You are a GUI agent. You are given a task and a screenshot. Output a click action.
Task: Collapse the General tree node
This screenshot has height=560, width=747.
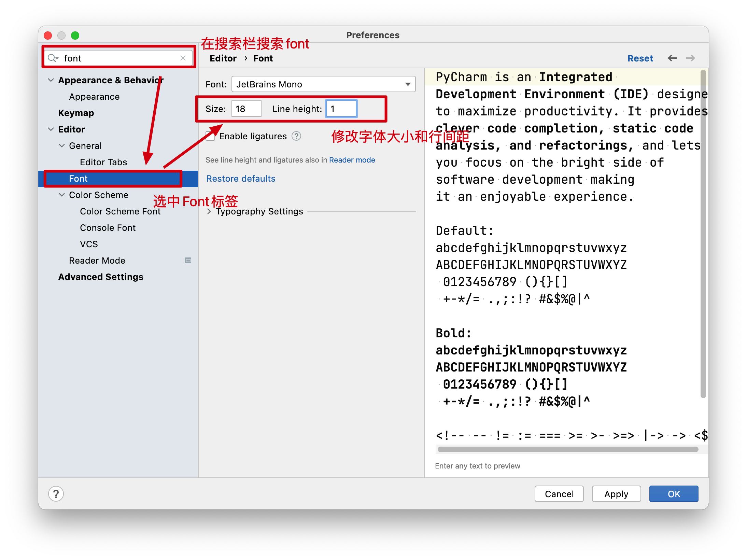pos(62,146)
